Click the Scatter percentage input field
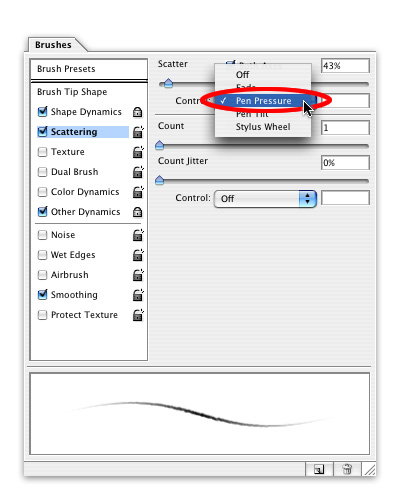400x500 pixels. pyautogui.click(x=345, y=66)
